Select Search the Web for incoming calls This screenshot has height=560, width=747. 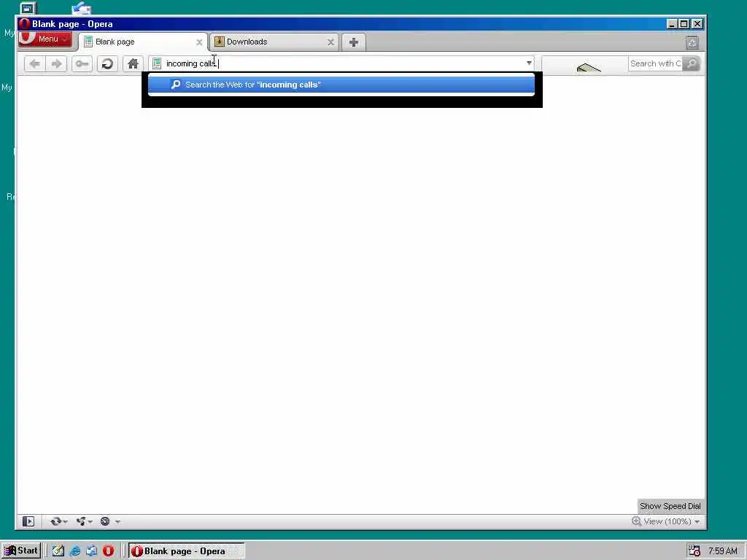341,85
